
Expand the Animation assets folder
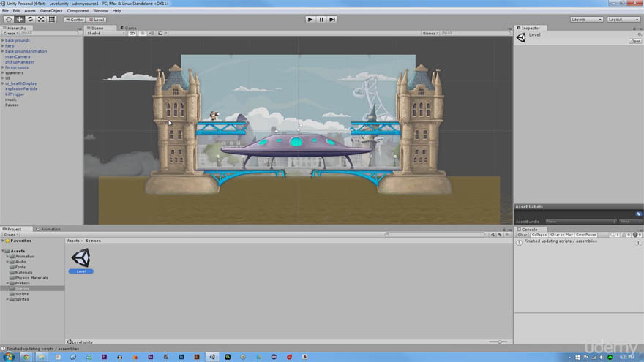(x=7, y=256)
